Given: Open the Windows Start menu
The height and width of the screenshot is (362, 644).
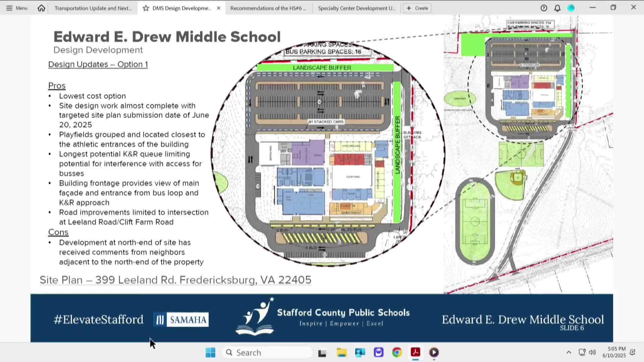Looking at the screenshot, I should point(211,353).
